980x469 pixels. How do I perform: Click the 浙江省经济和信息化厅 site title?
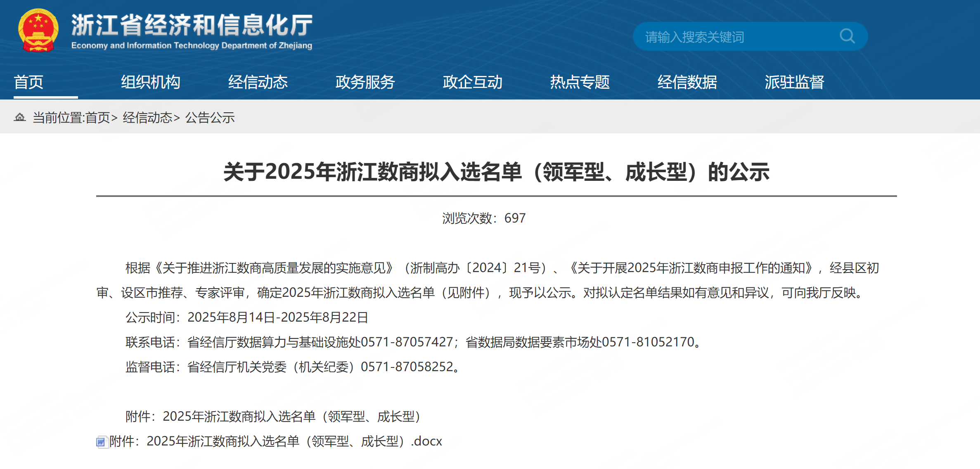point(192,25)
